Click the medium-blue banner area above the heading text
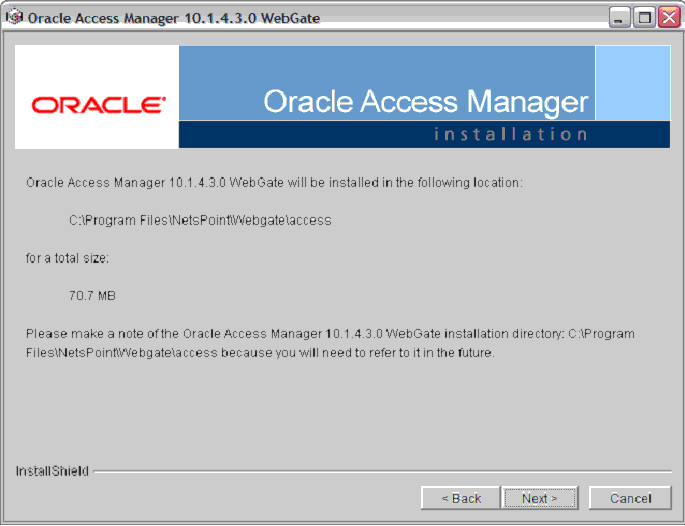The height and width of the screenshot is (526, 685). [x=387, y=66]
